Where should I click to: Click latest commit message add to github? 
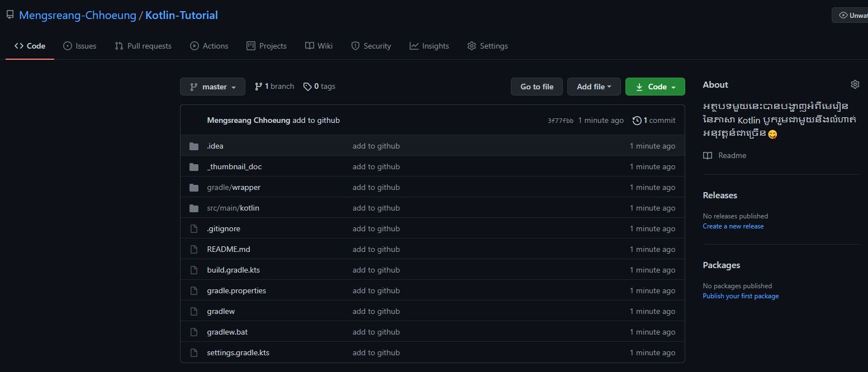[x=316, y=120]
